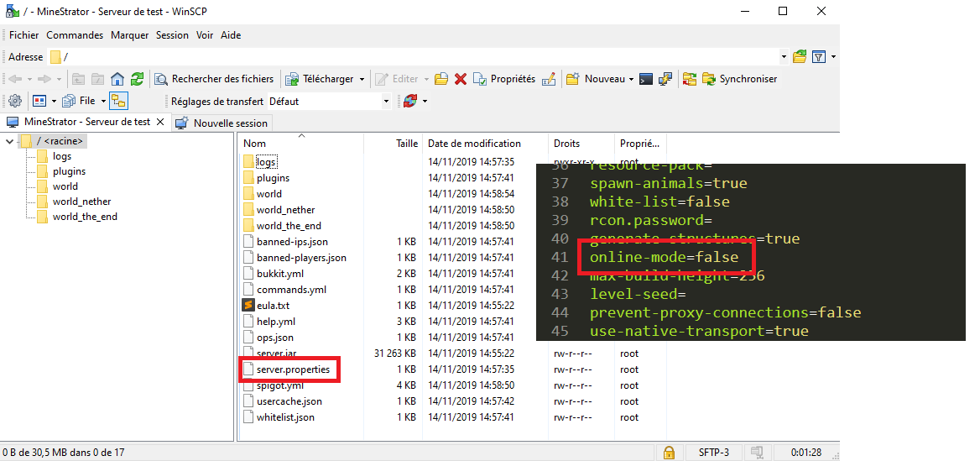Click the Rechercher des fichiers button
This screenshot has height=461, width=980.
215,79
